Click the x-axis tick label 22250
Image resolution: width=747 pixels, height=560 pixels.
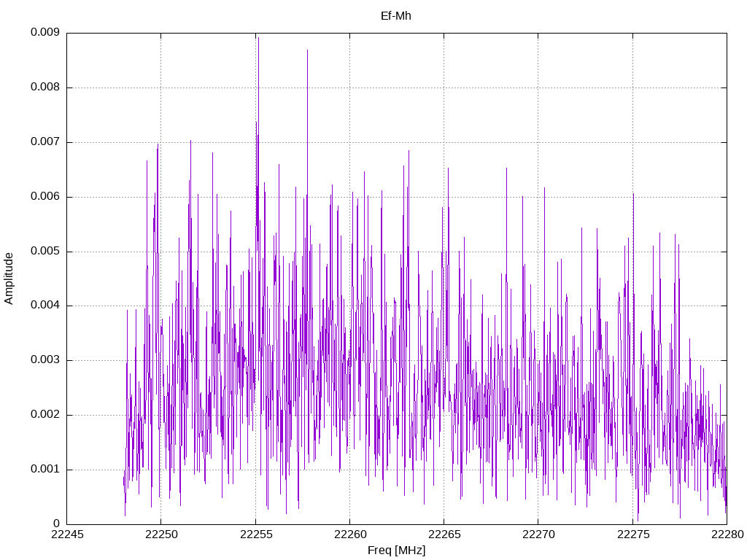tap(161, 534)
